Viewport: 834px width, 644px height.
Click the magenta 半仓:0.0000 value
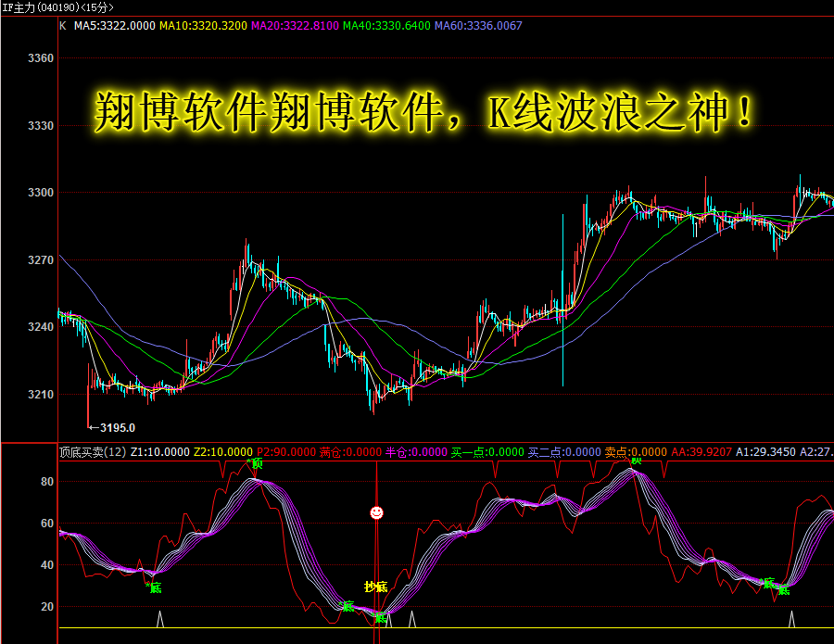(416, 452)
